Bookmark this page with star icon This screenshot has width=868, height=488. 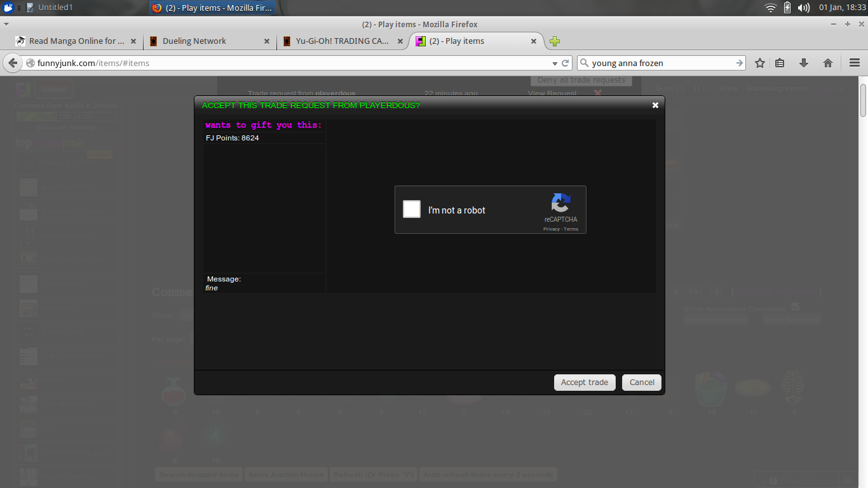click(759, 63)
